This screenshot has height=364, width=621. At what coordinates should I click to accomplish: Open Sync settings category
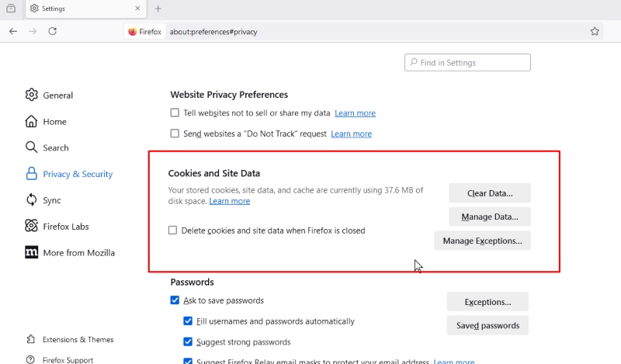[43, 200]
